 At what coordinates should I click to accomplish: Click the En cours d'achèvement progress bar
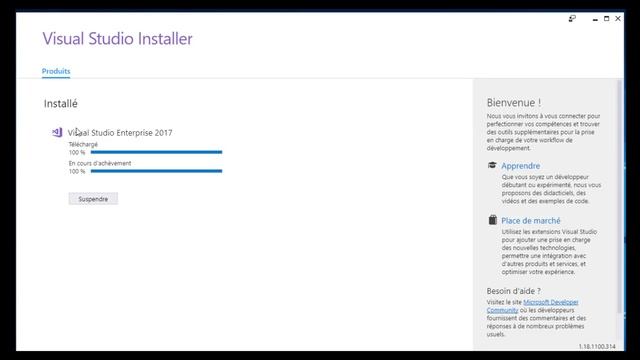[156, 171]
